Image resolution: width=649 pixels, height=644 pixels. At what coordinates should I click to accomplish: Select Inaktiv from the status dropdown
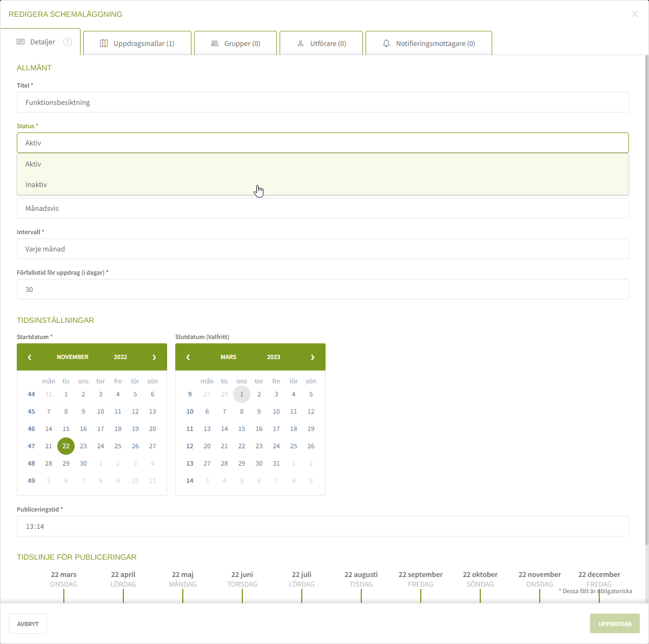[x=36, y=185]
